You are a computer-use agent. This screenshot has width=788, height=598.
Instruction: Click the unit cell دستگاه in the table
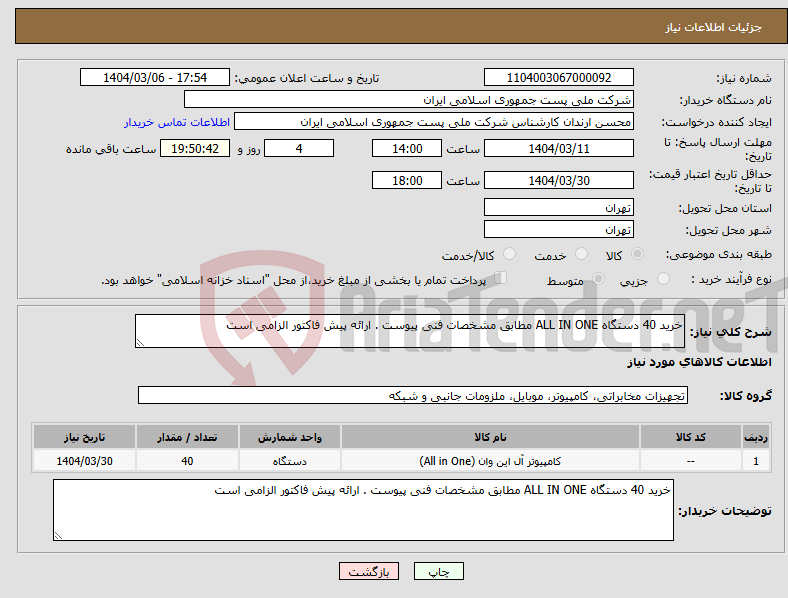[289, 460]
